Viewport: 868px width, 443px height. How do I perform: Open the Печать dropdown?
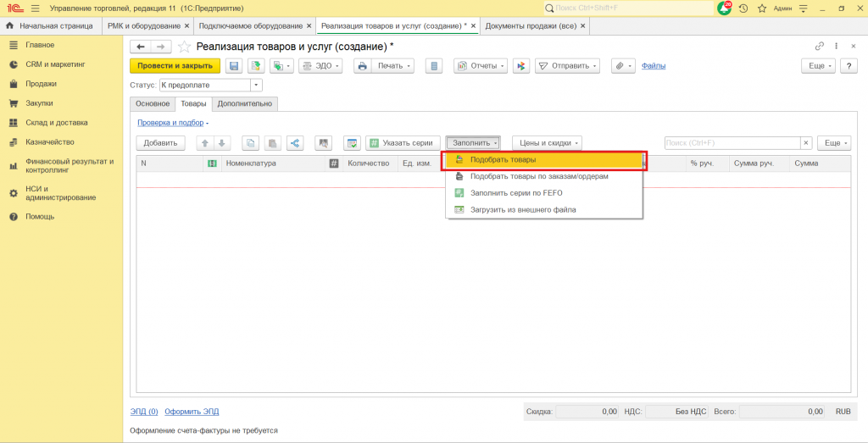393,66
